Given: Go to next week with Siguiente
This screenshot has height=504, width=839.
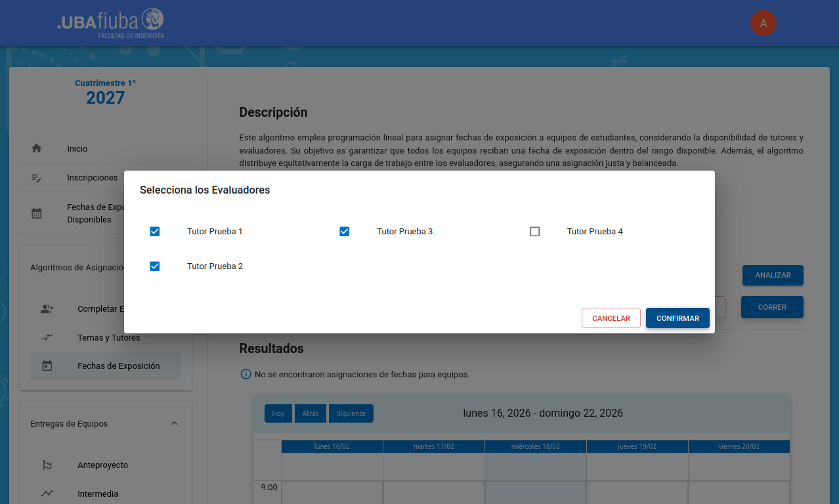Looking at the screenshot, I should tap(351, 413).
